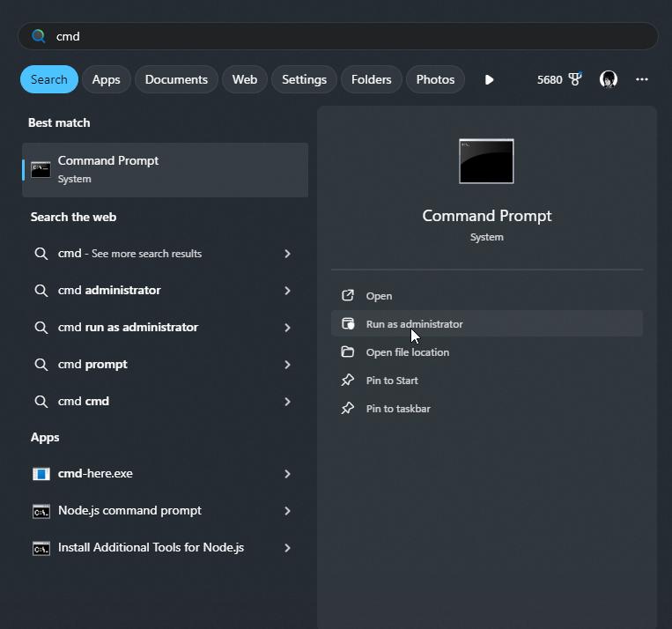Expand chevron for cmd-here.exe

[x=288, y=474]
